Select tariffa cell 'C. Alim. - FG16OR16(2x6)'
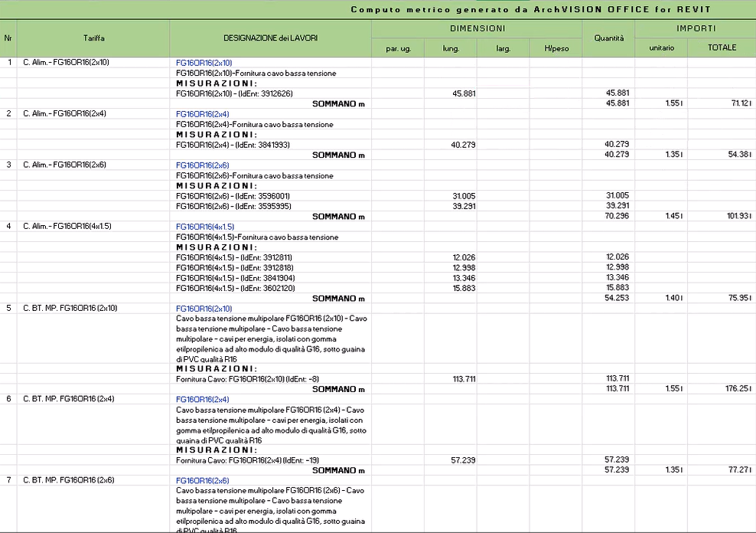Screen dimensions: 756x533 (64, 165)
